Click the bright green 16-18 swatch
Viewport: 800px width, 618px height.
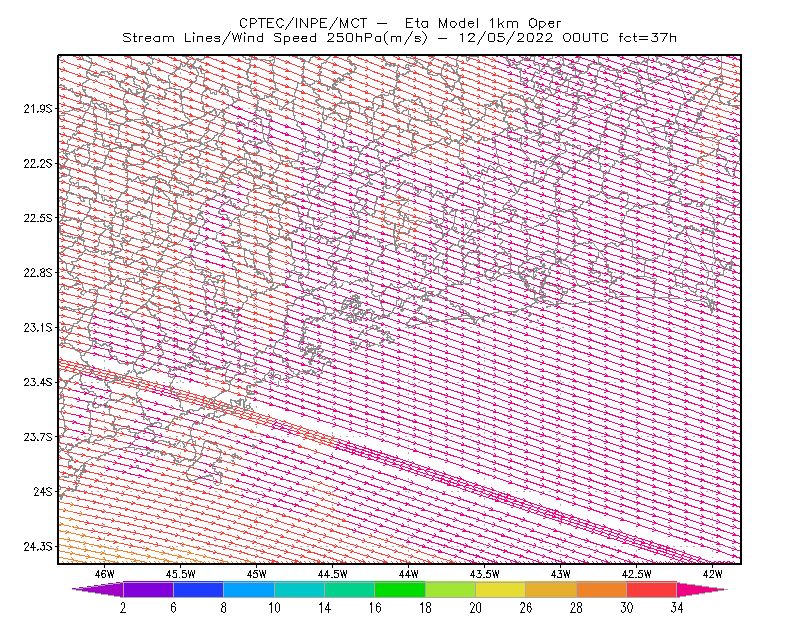tap(400, 589)
